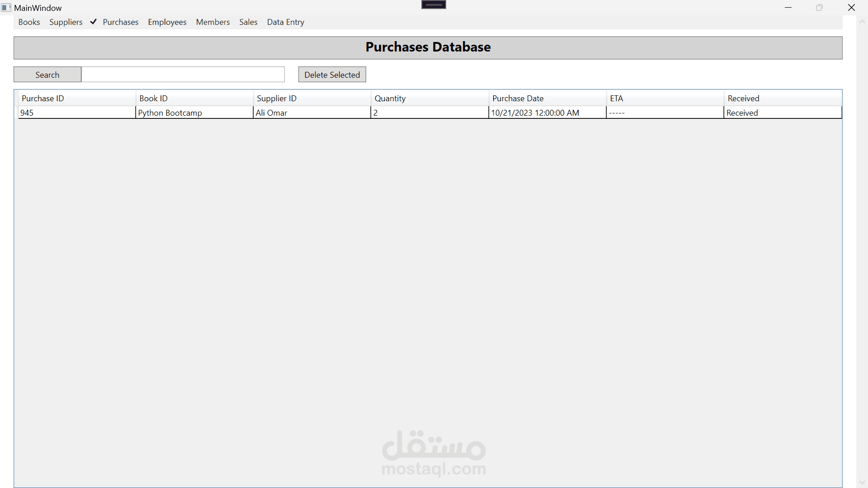Open the Employees menu

tap(167, 22)
